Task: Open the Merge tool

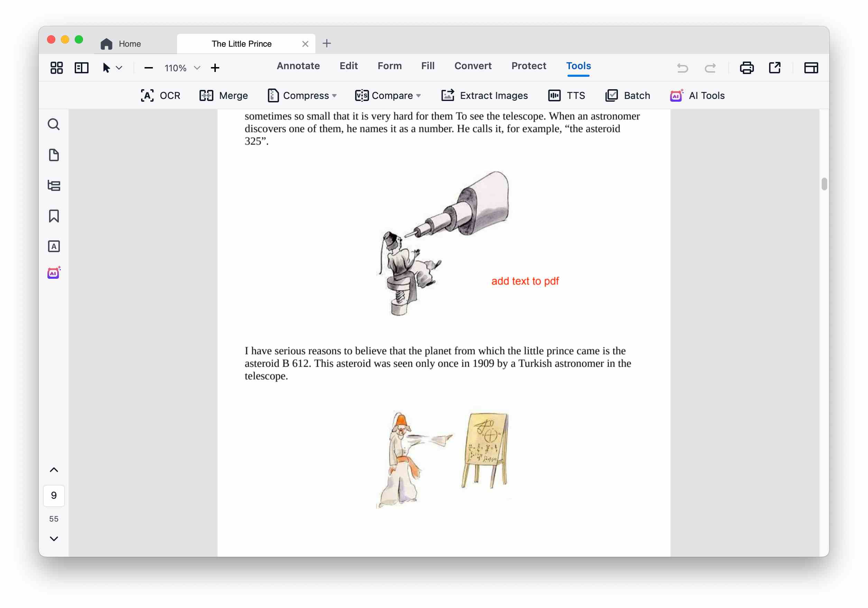Action: point(223,96)
